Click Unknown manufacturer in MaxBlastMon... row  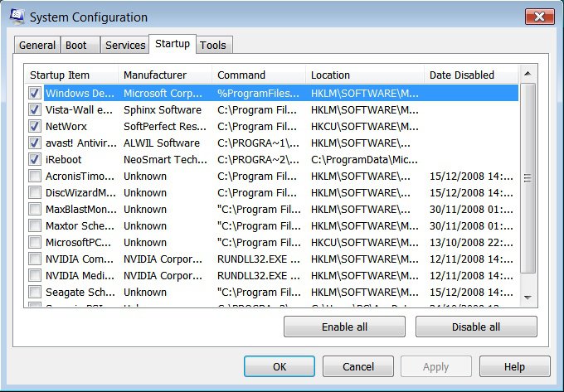tap(145, 209)
